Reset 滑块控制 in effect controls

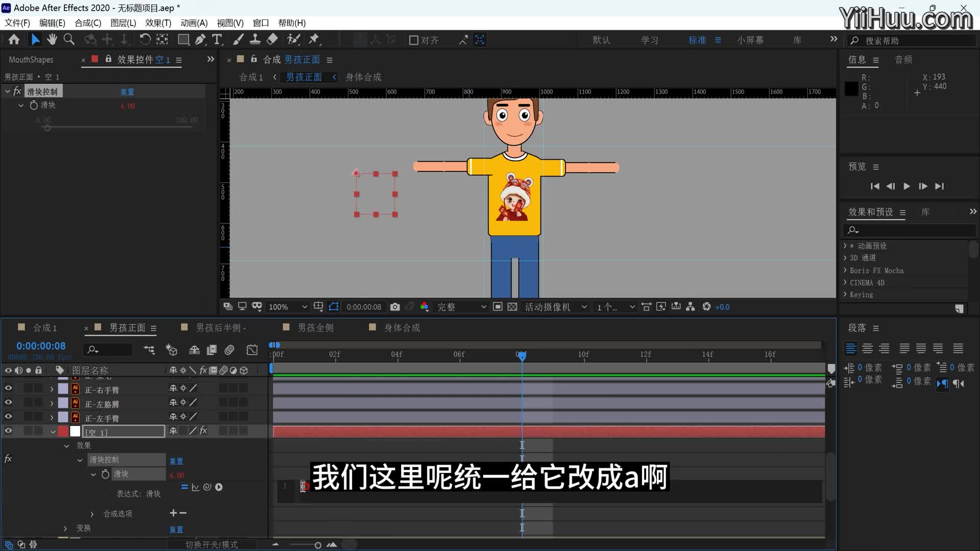(127, 92)
